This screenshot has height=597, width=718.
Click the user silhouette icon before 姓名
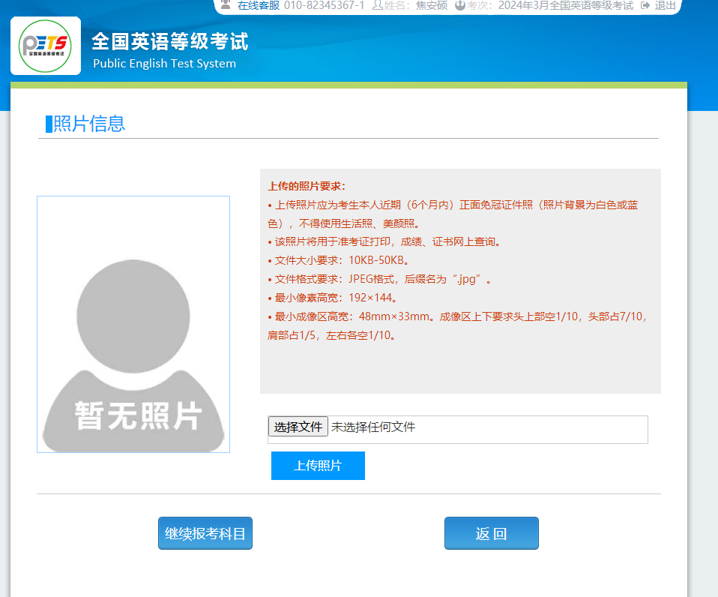[376, 6]
